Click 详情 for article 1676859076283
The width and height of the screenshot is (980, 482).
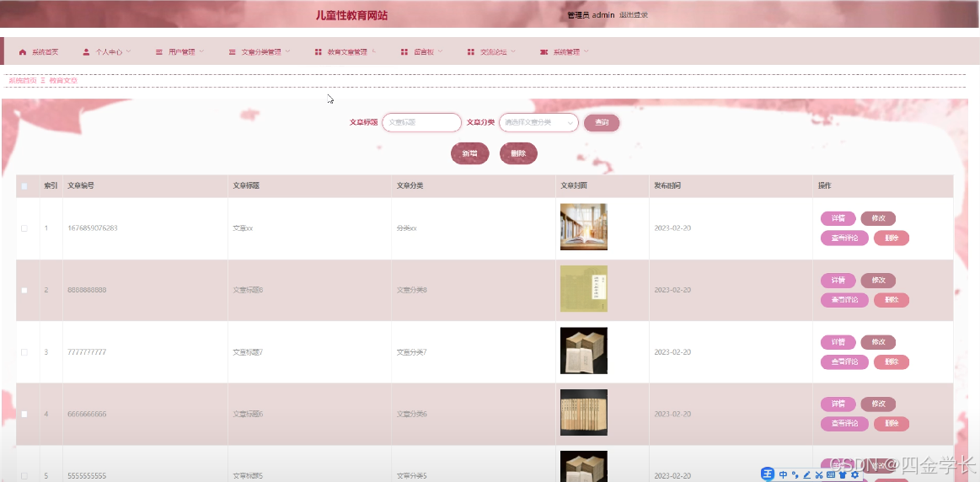(x=838, y=218)
